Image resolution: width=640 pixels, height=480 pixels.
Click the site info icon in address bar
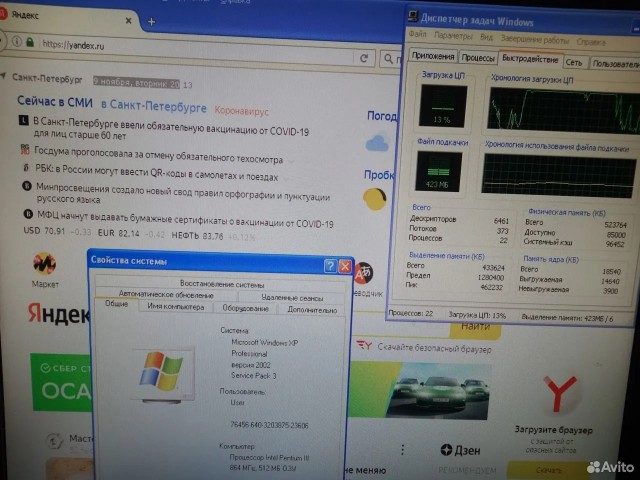click(x=16, y=41)
